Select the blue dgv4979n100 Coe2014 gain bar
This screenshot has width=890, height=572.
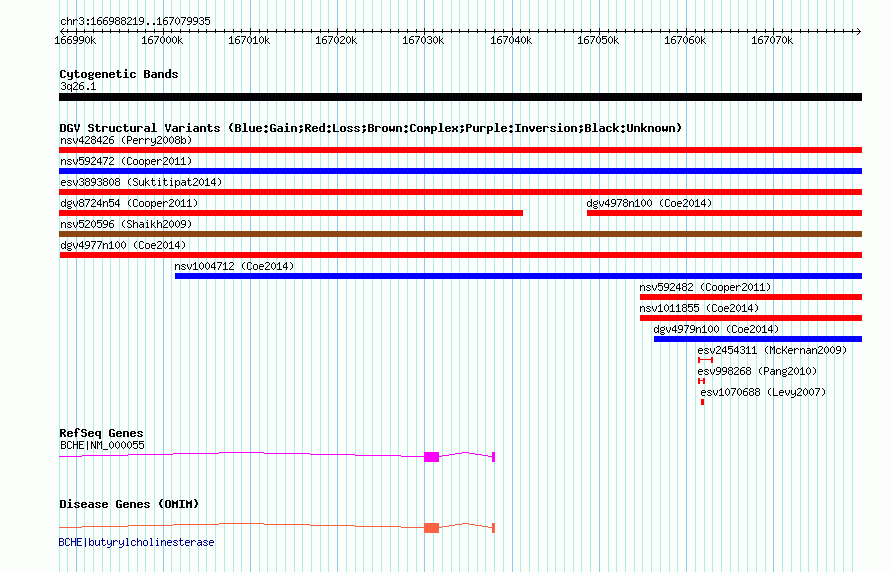(758, 339)
